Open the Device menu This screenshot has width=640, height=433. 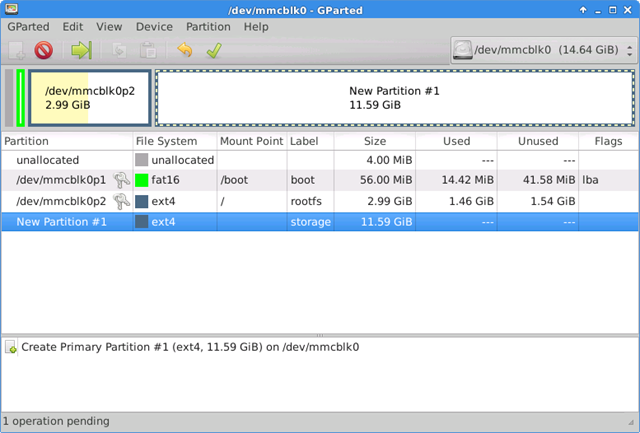point(154,27)
